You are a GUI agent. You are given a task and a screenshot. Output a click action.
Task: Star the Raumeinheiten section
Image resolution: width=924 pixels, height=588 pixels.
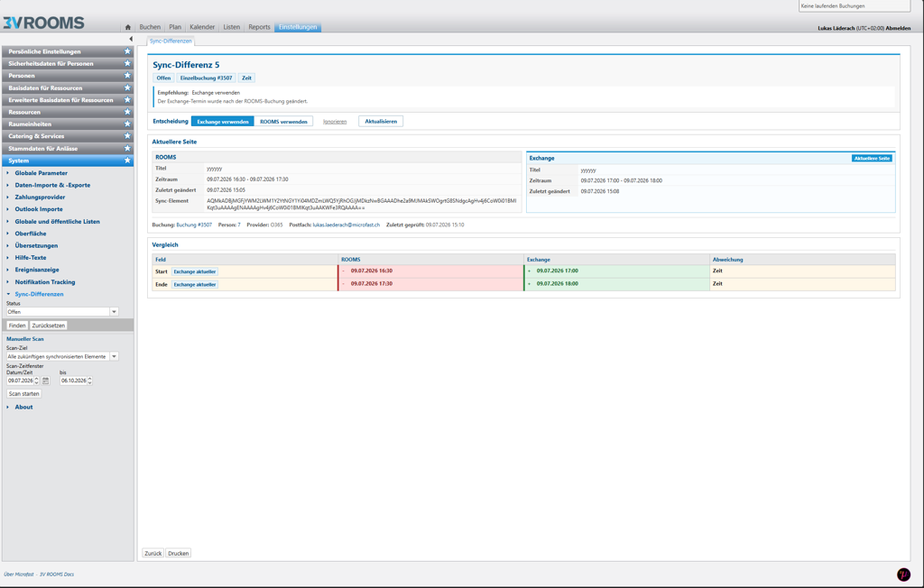tap(127, 124)
